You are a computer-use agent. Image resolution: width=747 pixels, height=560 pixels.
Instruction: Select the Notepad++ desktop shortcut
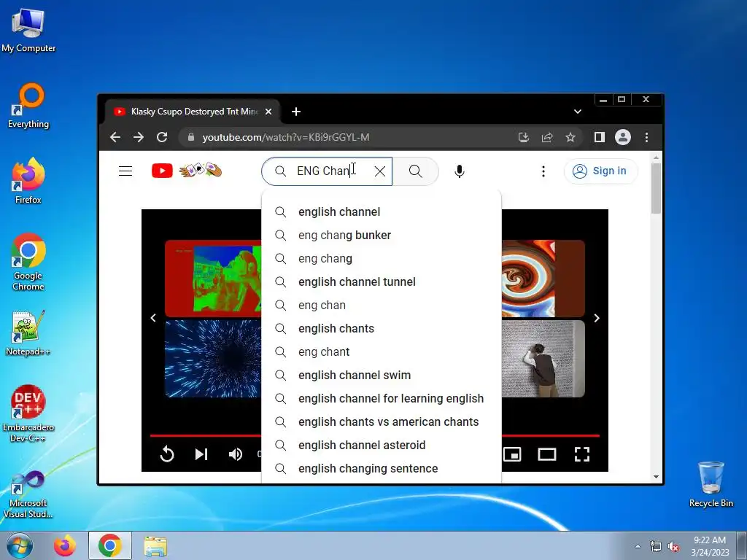pyautogui.click(x=28, y=332)
